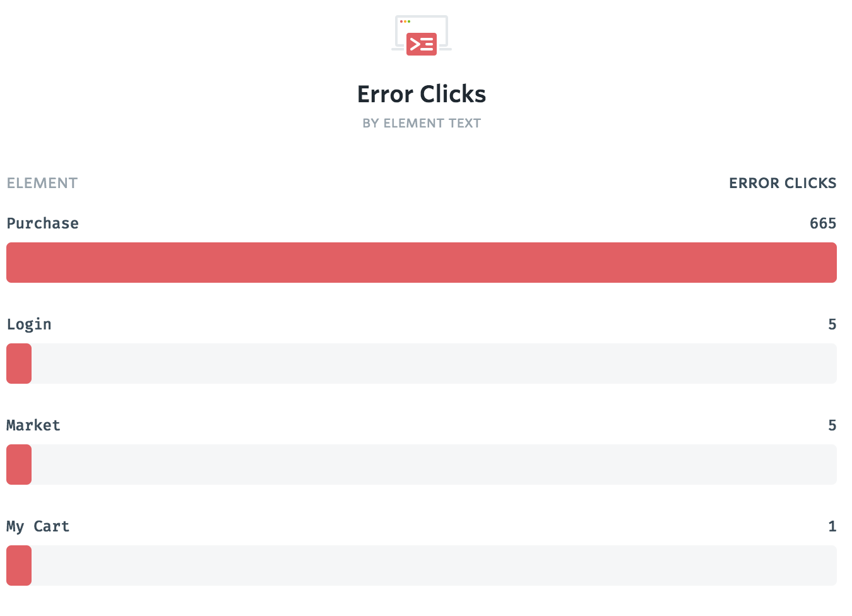Open the My Cart element row label
Screen dimensions: 852x616
click(38, 526)
